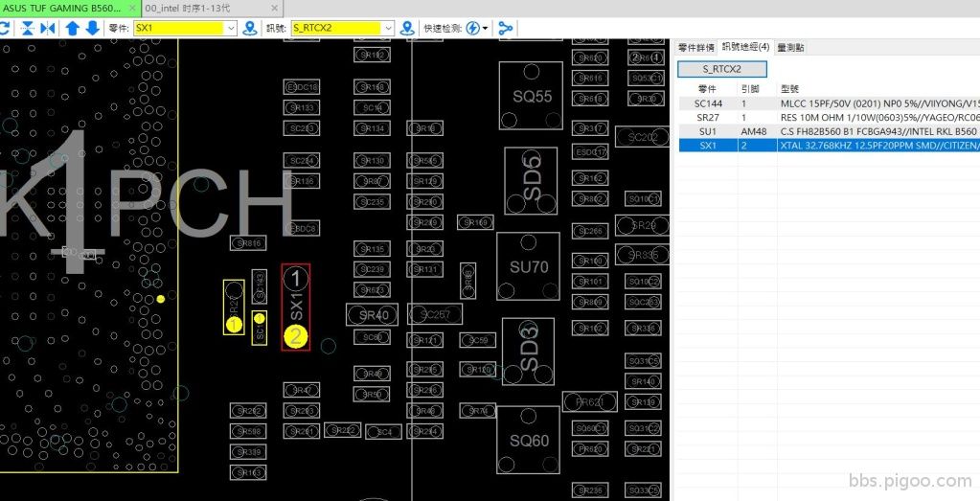Screen dimensions: 980x501
Task: Select resistor SR598 on the board
Action: tap(248, 432)
